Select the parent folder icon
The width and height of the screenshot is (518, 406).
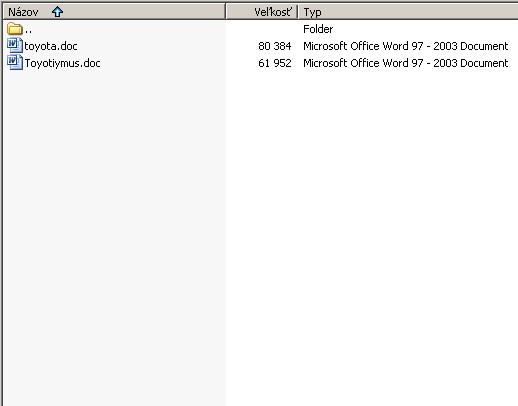[x=15, y=29]
